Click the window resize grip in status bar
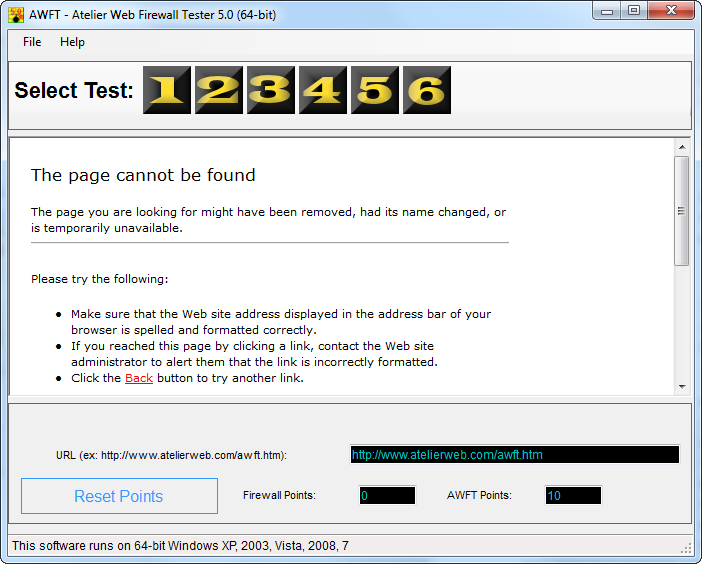This screenshot has width=702, height=564. pos(686,549)
